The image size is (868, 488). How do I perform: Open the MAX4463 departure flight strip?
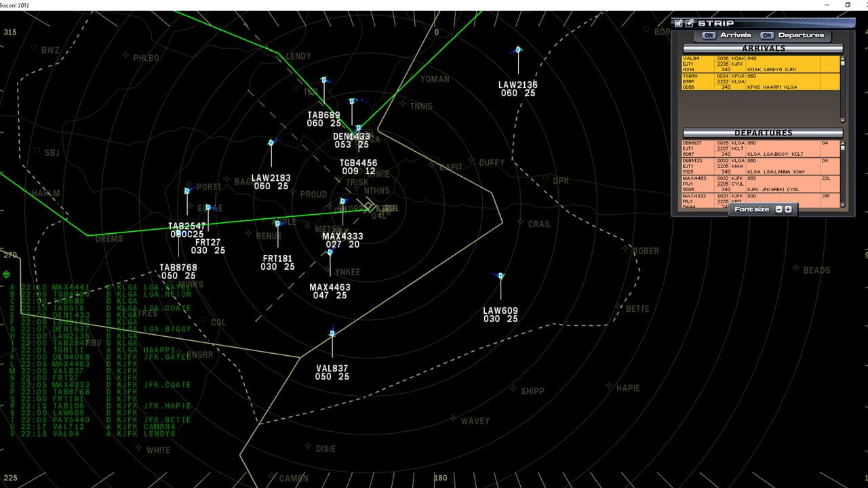(761, 184)
